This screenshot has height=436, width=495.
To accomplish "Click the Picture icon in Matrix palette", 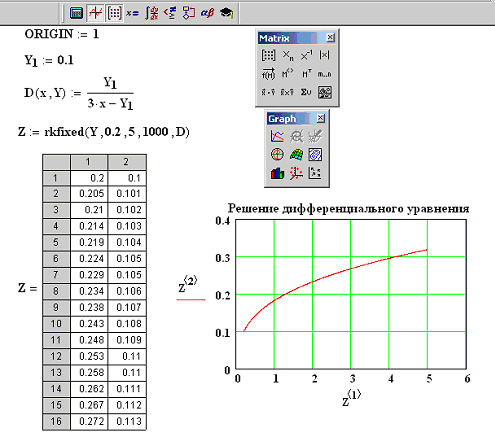I will [325, 92].
